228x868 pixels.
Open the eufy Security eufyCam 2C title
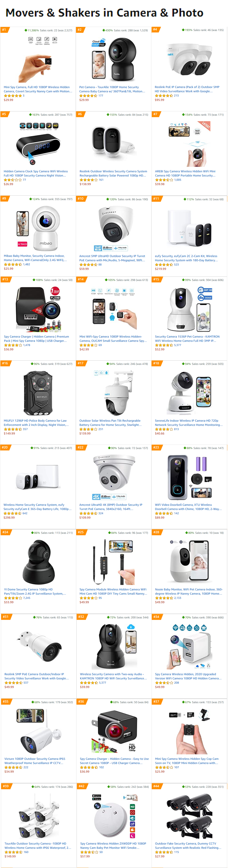186,258
